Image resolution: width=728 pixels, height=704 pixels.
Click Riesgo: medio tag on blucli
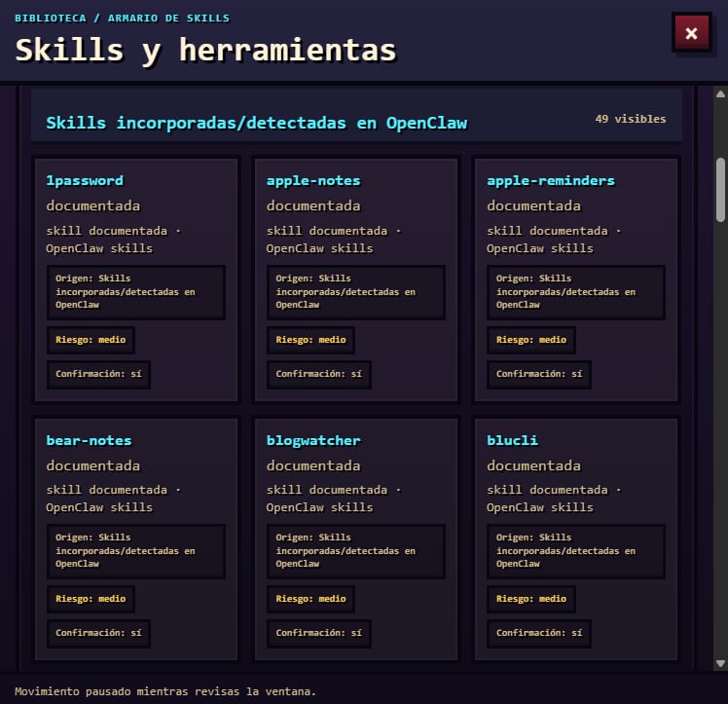tap(531, 599)
